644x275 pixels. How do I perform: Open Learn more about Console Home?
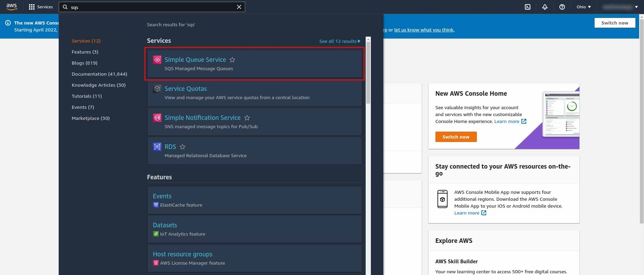pos(510,121)
